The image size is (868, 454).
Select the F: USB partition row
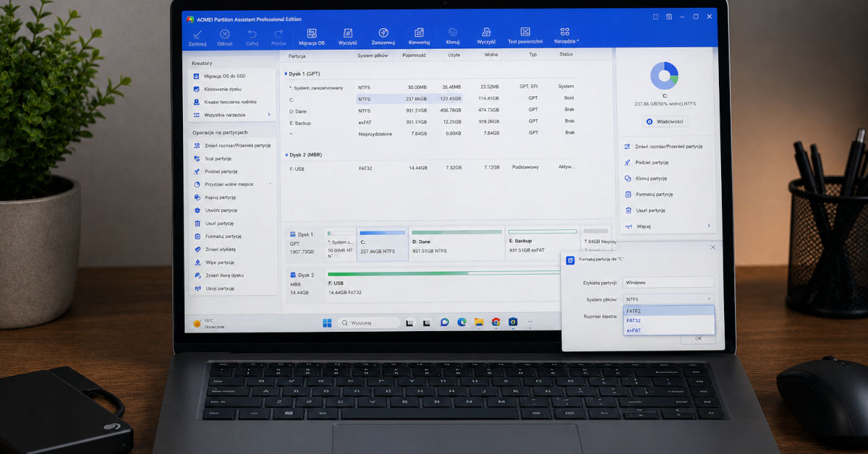pyautogui.click(x=430, y=168)
